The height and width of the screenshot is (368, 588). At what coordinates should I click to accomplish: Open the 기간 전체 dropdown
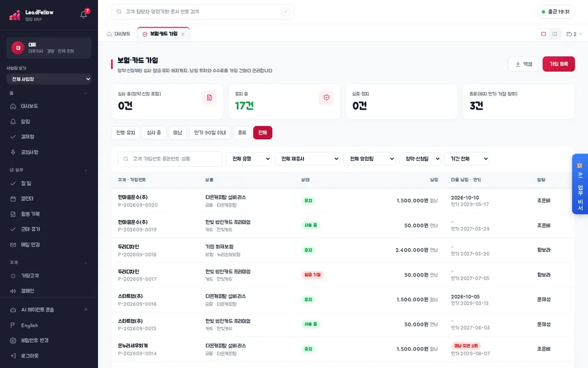pyautogui.click(x=466, y=159)
